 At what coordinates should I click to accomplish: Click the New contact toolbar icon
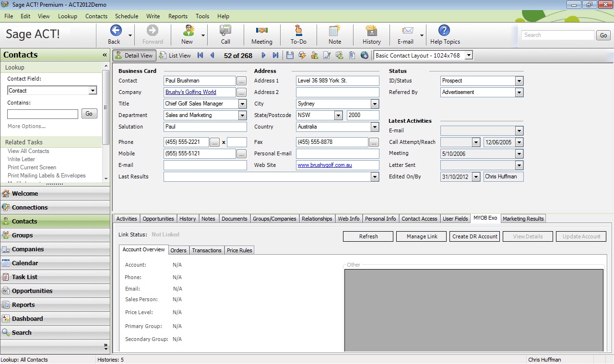[x=188, y=31]
